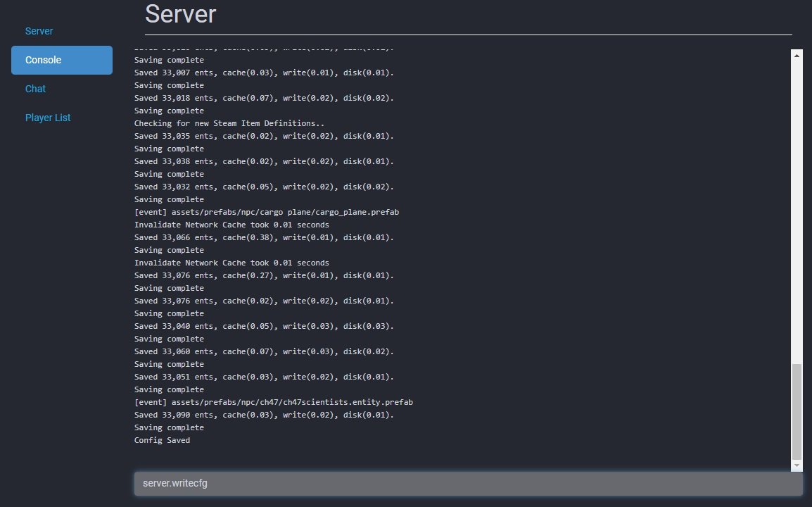812x507 pixels.
Task: Click the empty scrollbar track above thumb
Action: click(x=797, y=211)
